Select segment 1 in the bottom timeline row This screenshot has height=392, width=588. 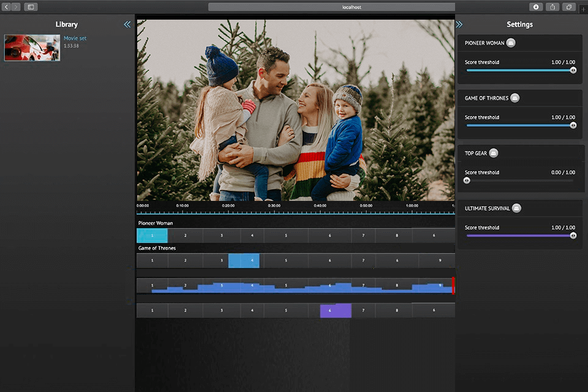click(152, 311)
